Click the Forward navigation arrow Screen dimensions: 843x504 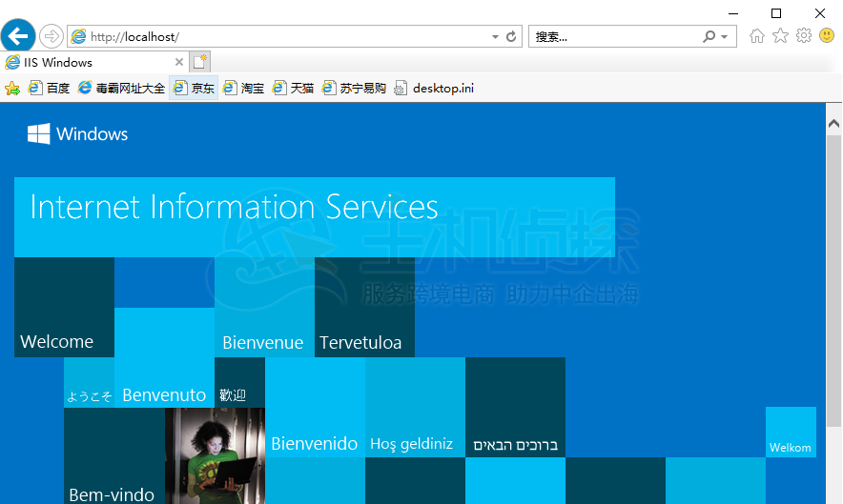51,36
